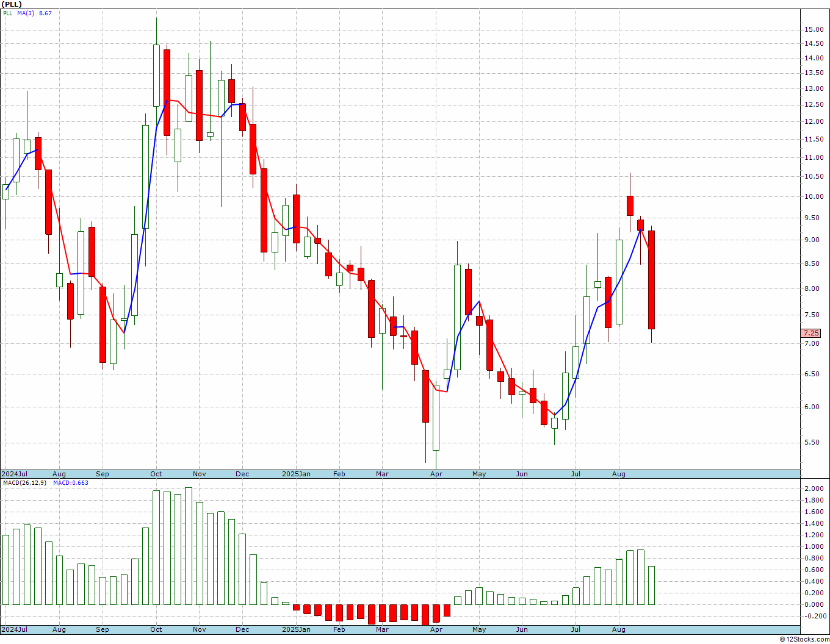Click Sep on the MACD panel date axis
This screenshot has height=644, width=830.
pos(103,629)
